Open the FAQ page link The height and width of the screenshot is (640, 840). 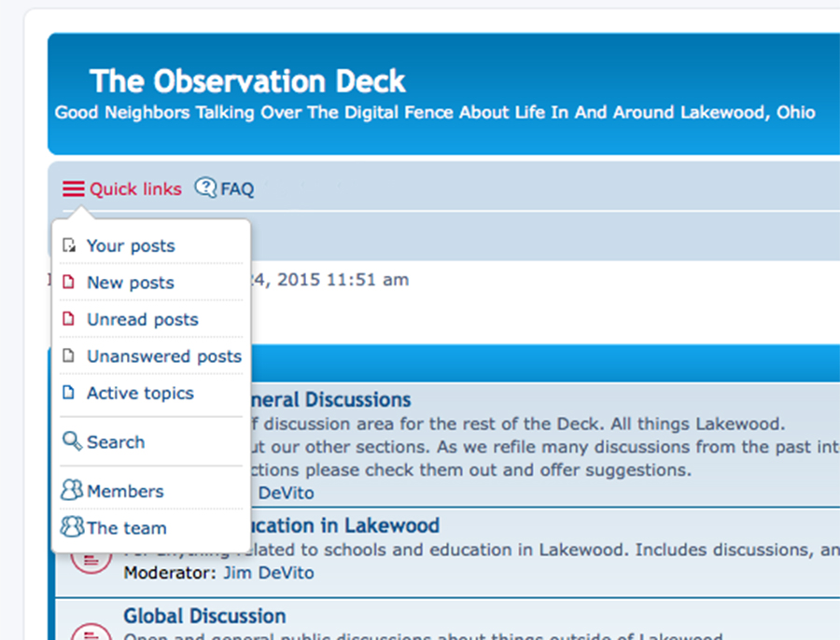click(x=237, y=189)
